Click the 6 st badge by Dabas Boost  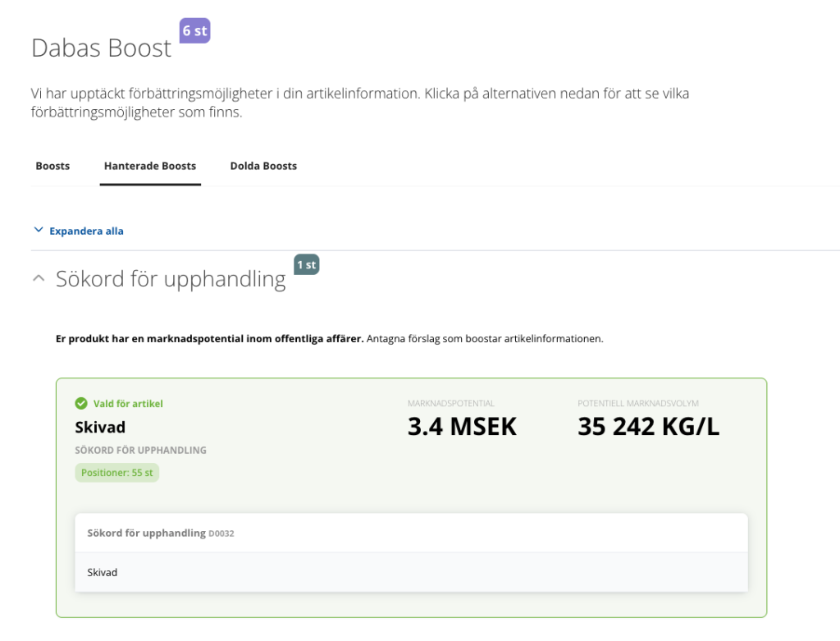(x=194, y=30)
